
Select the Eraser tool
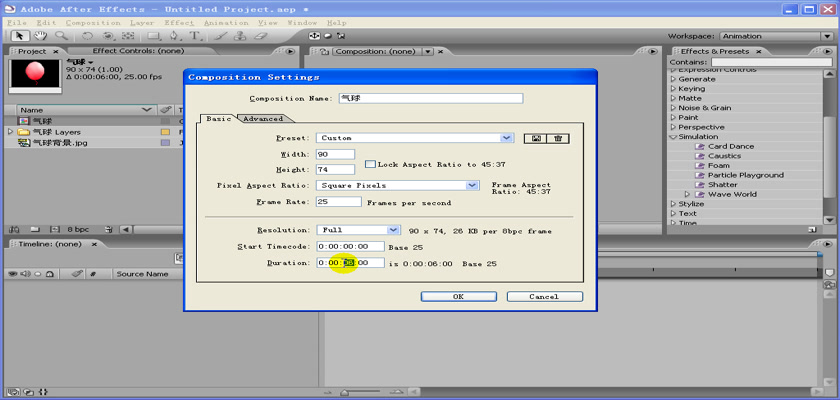pos(260,36)
